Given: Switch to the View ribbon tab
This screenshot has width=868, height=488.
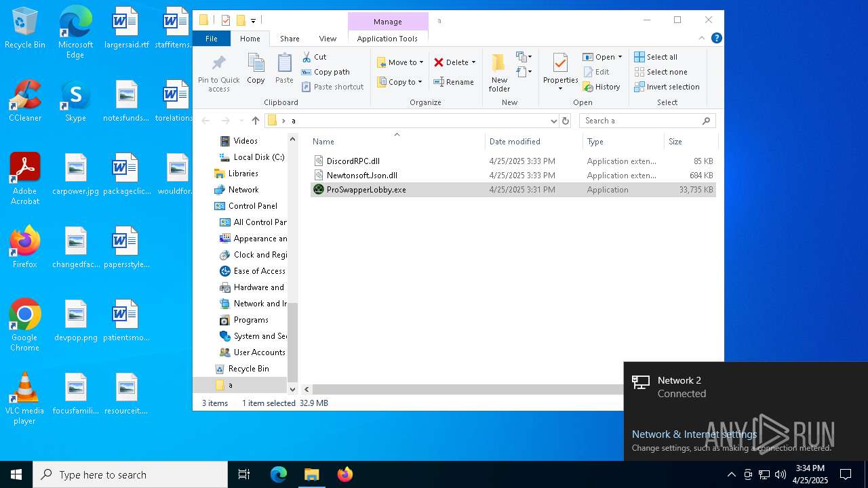Looking at the screenshot, I should tap(328, 39).
